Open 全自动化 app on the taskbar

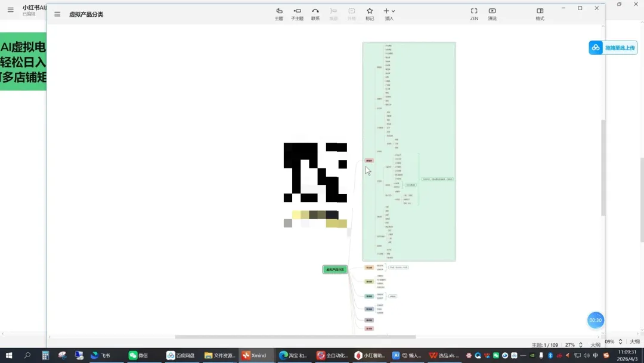[332, 355]
